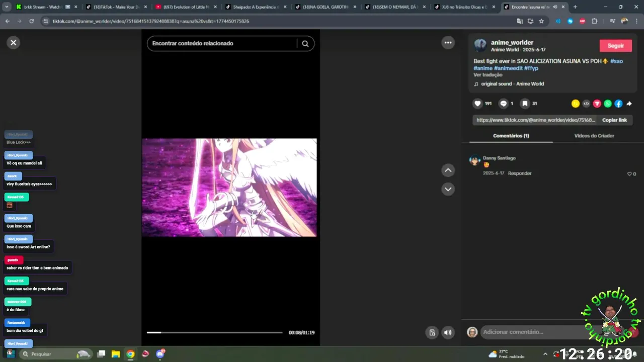Image resolution: width=644 pixels, height=362 pixels.
Task: Close the TikTok video viewer
Action: click(x=14, y=43)
